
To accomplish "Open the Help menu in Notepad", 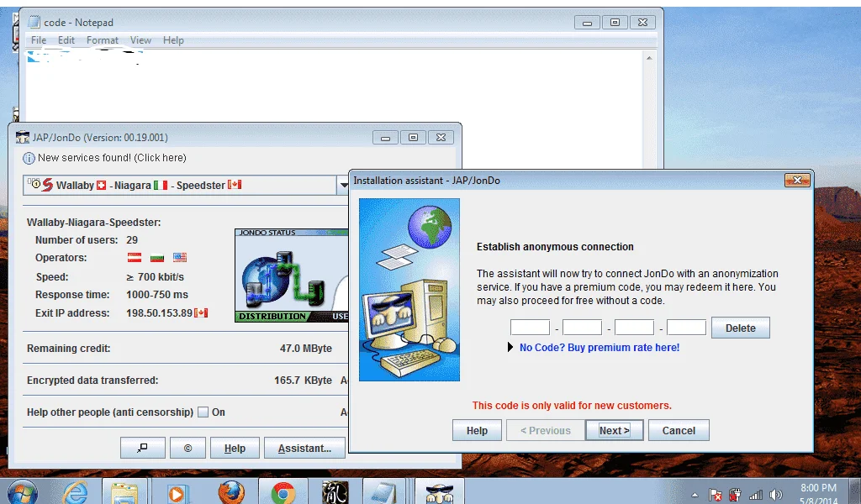I will point(173,40).
